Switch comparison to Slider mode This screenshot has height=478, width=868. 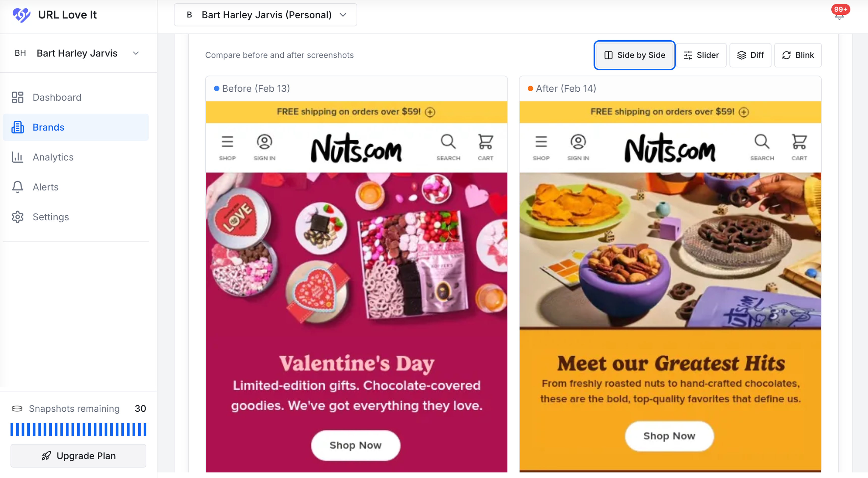click(x=701, y=55)
